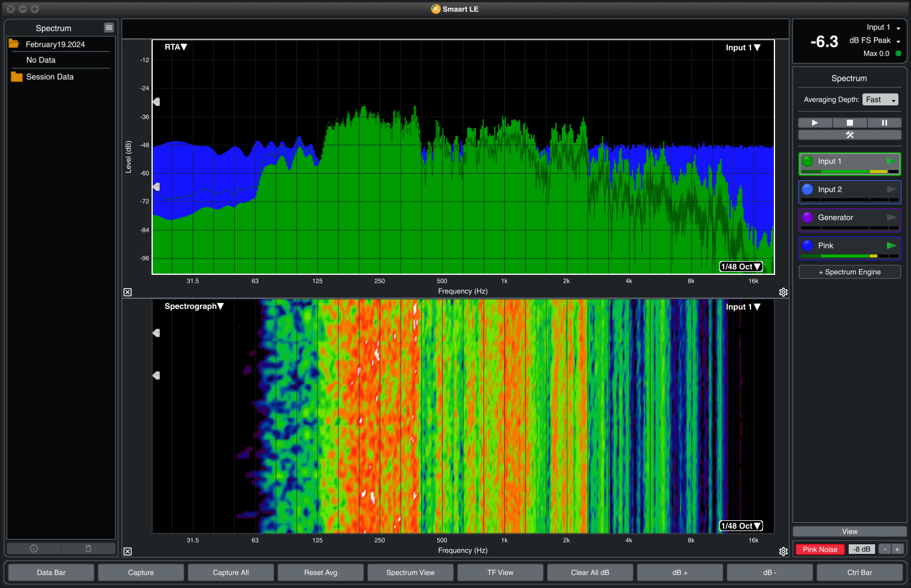Image resolution: width=911 pixels, height=588 pixels.
Task: Add a new Spectrum Engine
Action: click(849, 272)
